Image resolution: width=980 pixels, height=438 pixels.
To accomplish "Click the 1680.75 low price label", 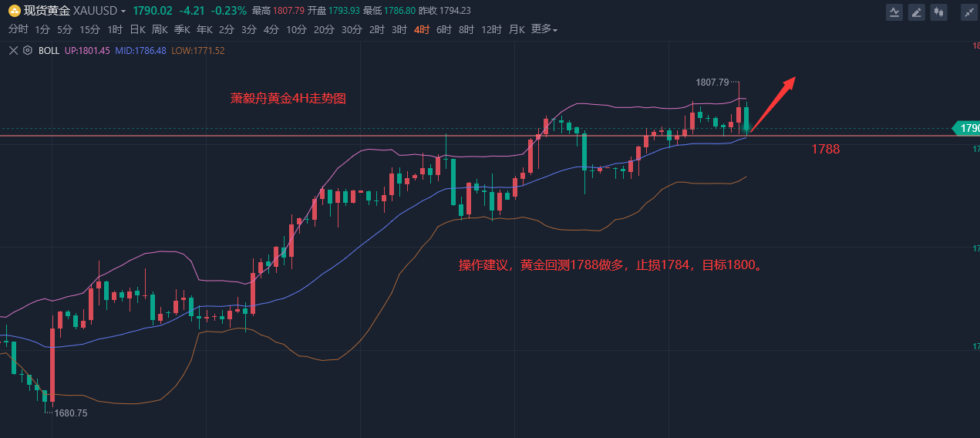I will (x=71, y=413).
